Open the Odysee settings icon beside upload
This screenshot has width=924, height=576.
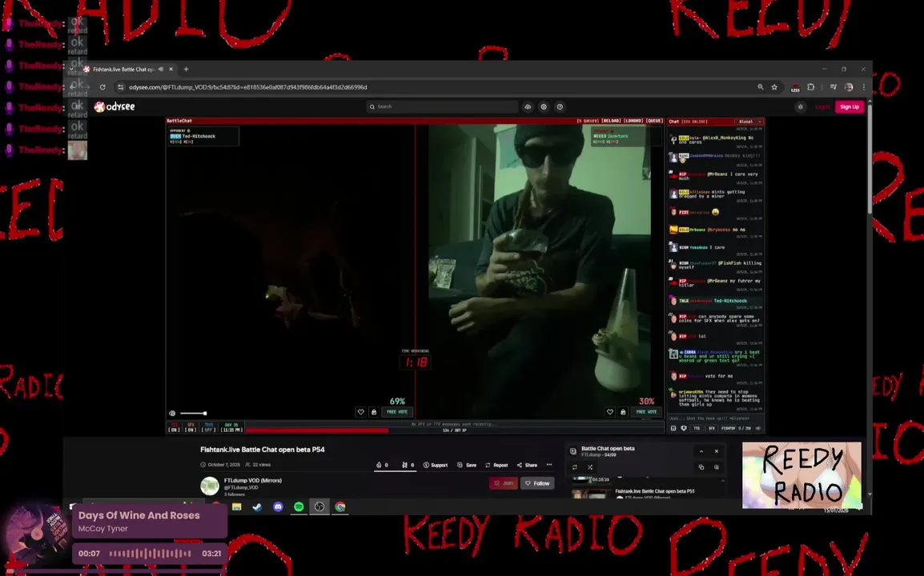544,106
